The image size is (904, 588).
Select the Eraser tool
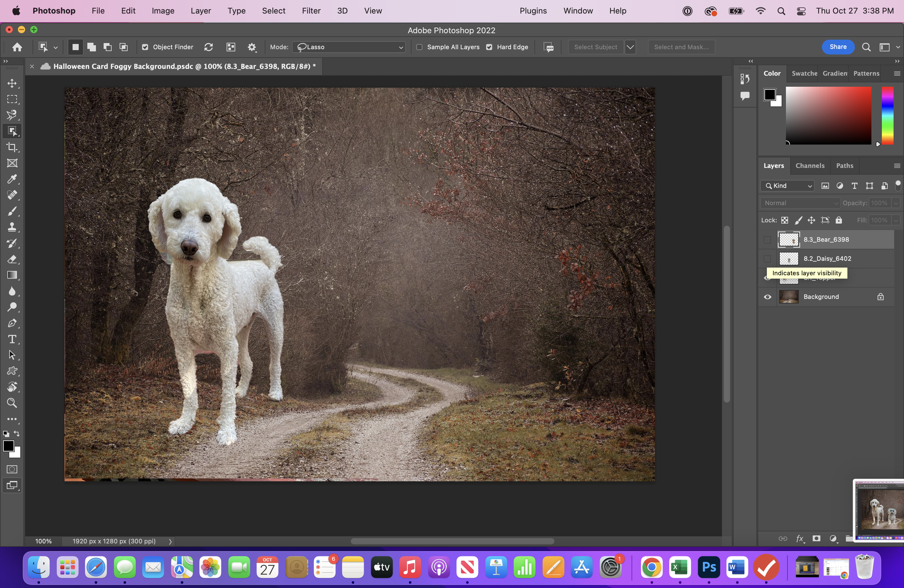(x=12, y=260)
